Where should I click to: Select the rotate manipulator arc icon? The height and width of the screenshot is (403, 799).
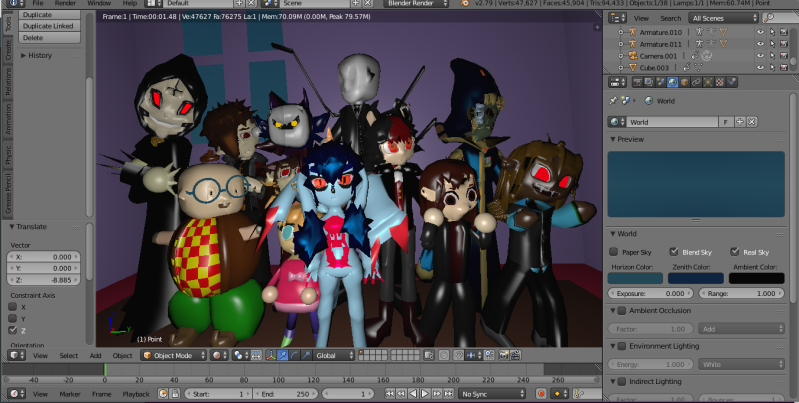[295, 355]
